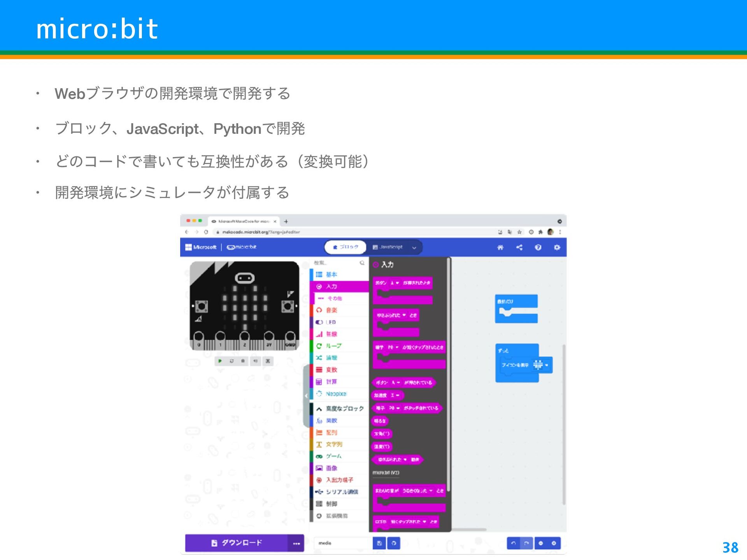The image size is (747, 560).
Task: Start simulator with green play button
Action: pyautogui.click(x=220, y=361)
